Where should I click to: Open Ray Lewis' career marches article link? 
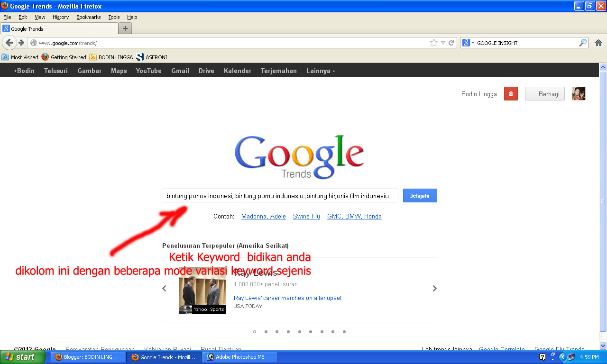287,298
